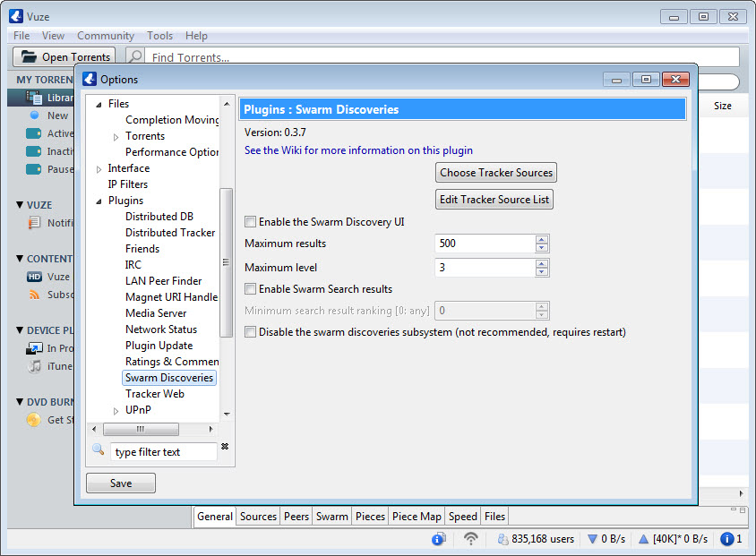Click the Library icon in the sidebar

(34, 98)
